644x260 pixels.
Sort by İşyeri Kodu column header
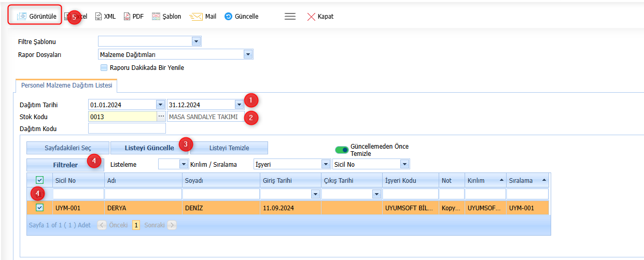(x=411, y=180)
